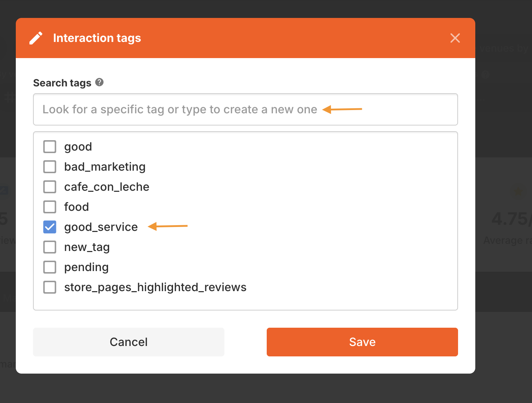Screen dimensions: 532x403
Task: Click the pending text label
Action: (x=86, y=267)
